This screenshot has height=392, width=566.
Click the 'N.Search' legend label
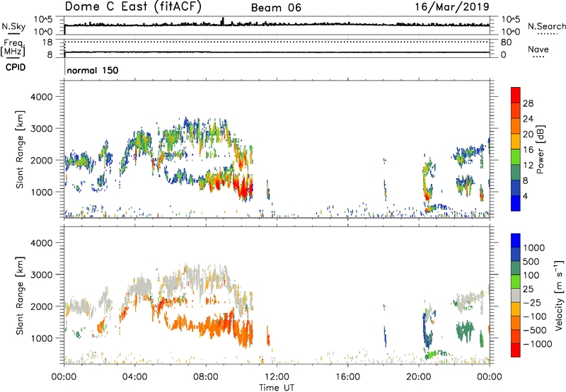pyautogui.click(x=547, y=26)
